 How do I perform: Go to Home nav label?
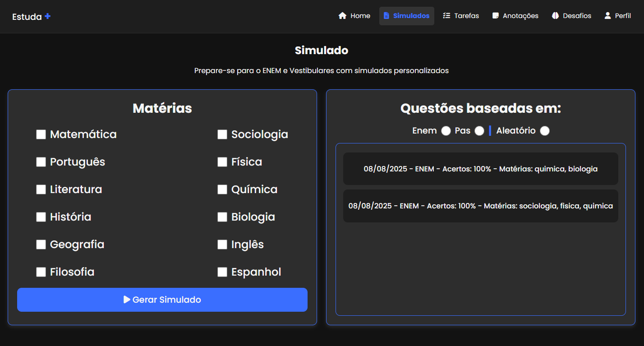pos(360,16)
